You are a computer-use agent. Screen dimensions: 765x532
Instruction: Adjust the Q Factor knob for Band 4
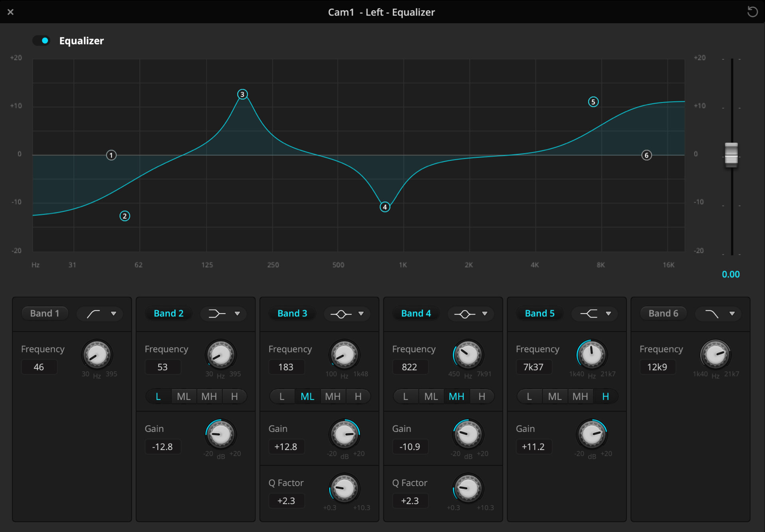tap(468, 488)
